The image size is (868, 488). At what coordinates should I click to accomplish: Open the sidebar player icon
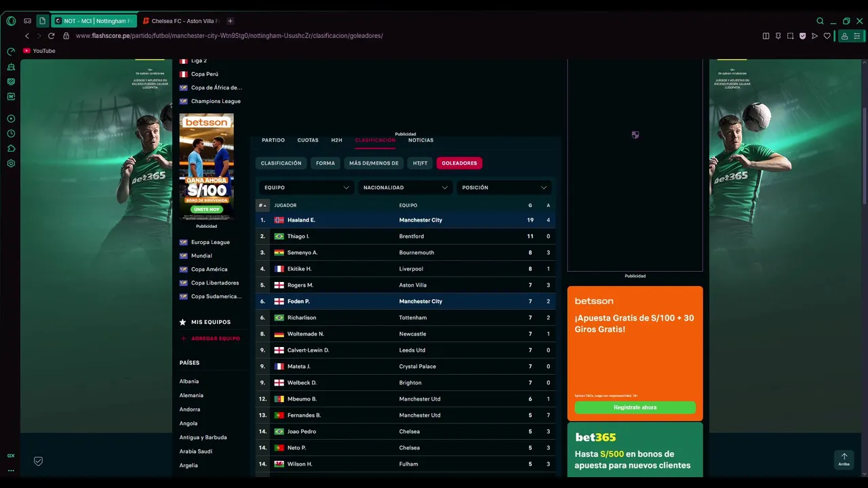pos(11,119)
